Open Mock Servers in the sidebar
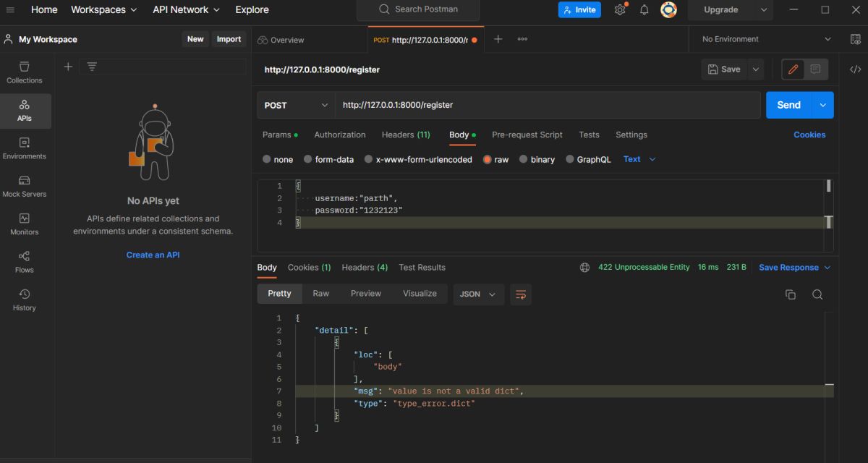Image resolution: width=868 pixels, height=463 pixels. pos(25,186)
